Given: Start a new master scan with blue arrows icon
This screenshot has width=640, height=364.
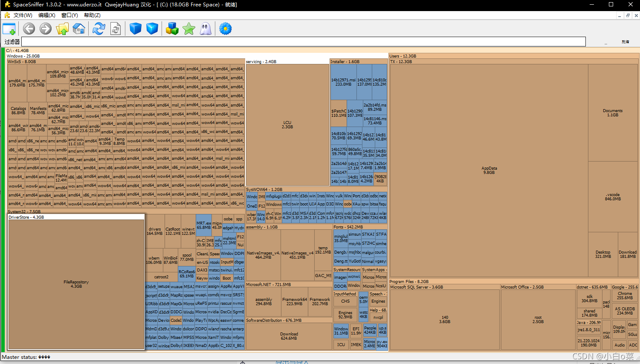Looking at the screenshot, I should pos(99,29).
